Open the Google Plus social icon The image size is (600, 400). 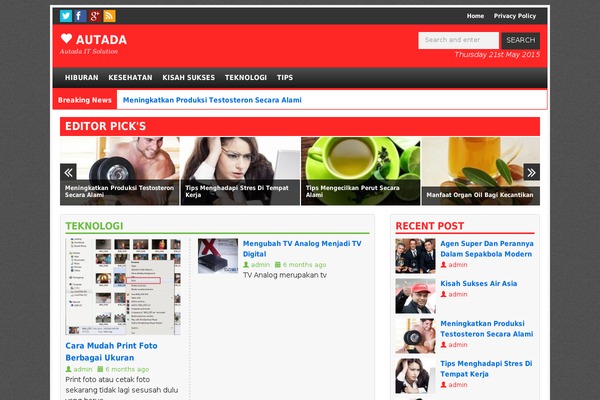95,16
